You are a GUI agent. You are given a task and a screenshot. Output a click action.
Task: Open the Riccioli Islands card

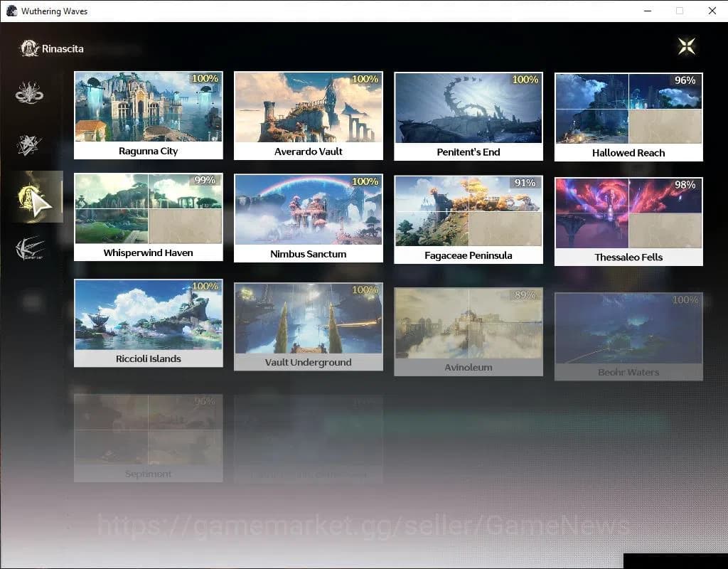148,324
